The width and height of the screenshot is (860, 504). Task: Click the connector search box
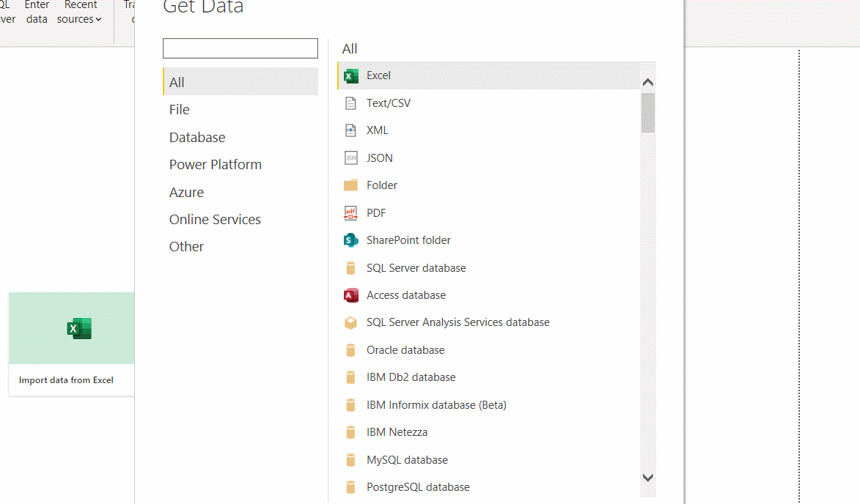[x=240, y=48]
